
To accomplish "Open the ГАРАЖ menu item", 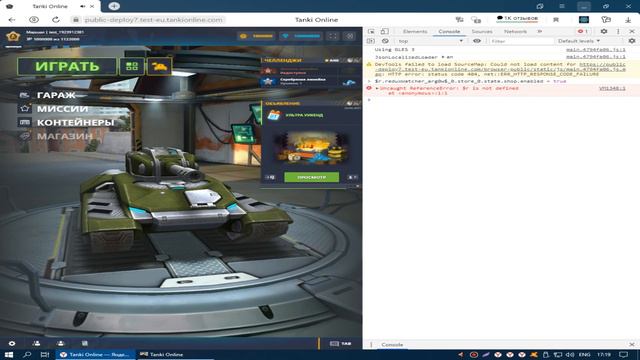I will pyautogui.click(x=56, y=95).
